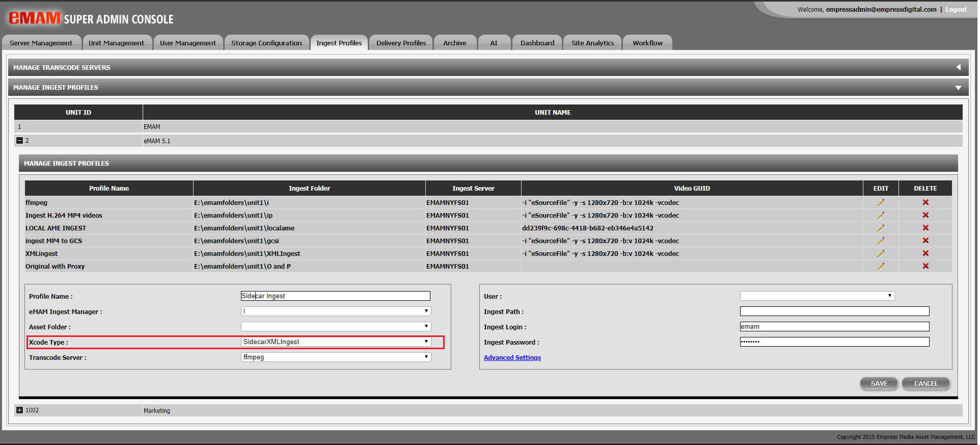The height and width of the screenshot is (445, 980).
Task: Click the LOCAL AME INGEST profile name
Action: (x=56, y=228)
